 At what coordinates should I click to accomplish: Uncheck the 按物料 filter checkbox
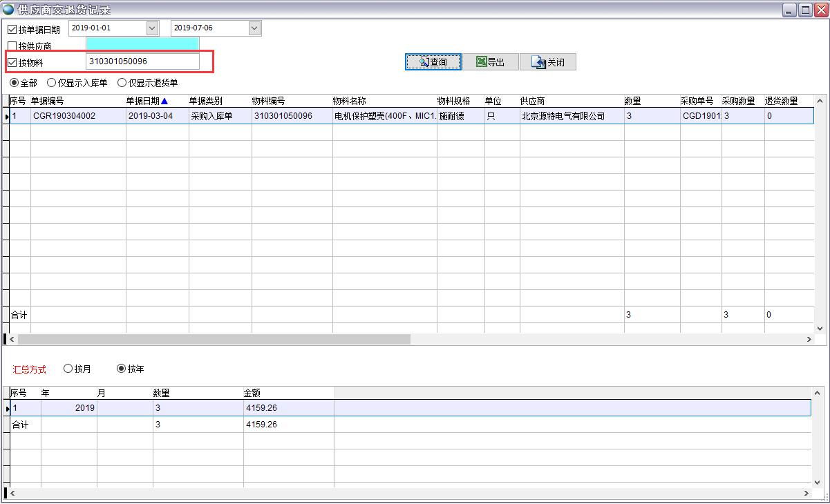(11, 61)
